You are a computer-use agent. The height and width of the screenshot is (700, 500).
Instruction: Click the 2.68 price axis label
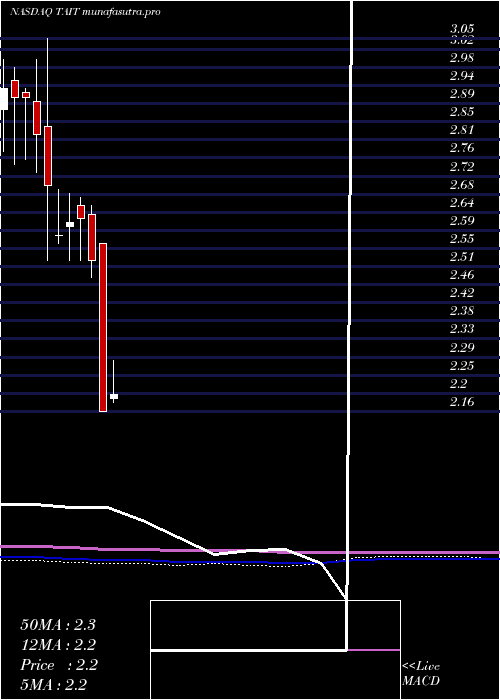(462, 185)
